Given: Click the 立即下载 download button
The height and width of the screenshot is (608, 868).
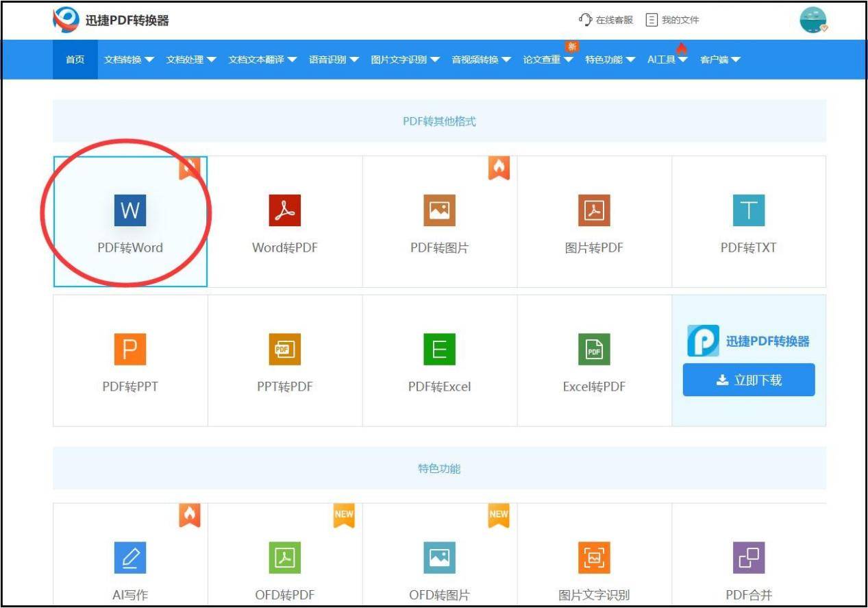Looking at the screenshot, I should [748, 379].
